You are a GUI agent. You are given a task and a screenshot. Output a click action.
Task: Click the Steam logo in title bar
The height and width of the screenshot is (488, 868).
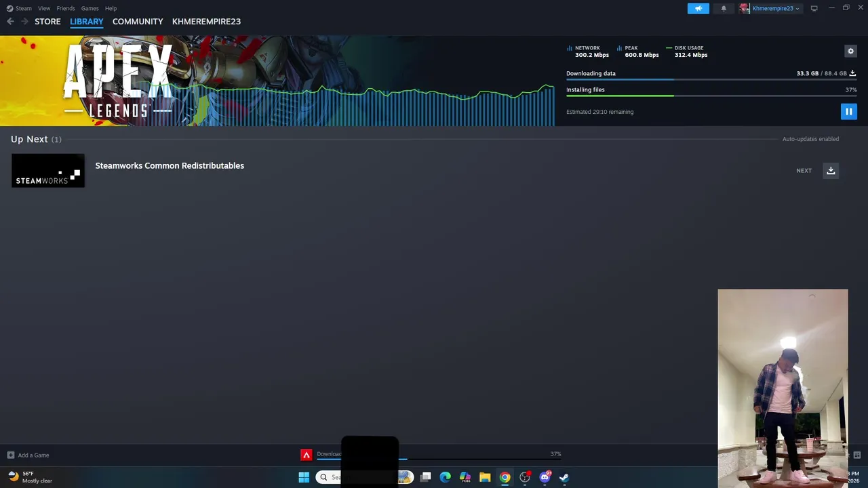coord(9,8)
